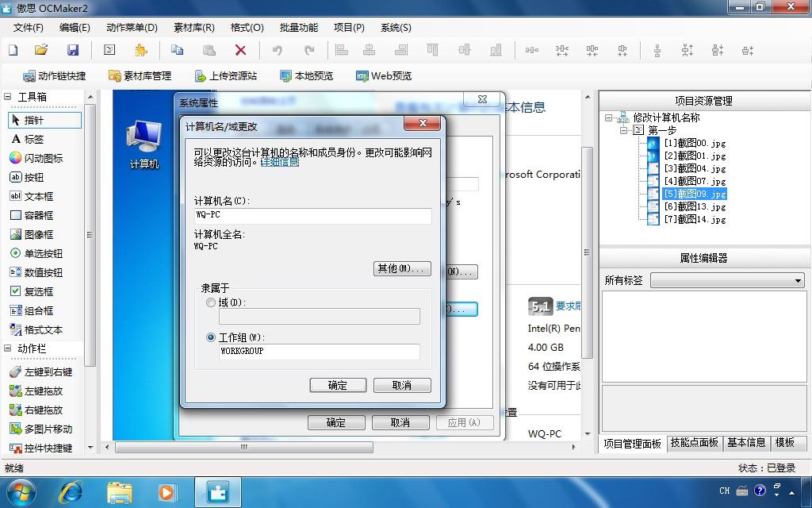
Task: Click 上传资源站 upload button
Action: point(225,75)
